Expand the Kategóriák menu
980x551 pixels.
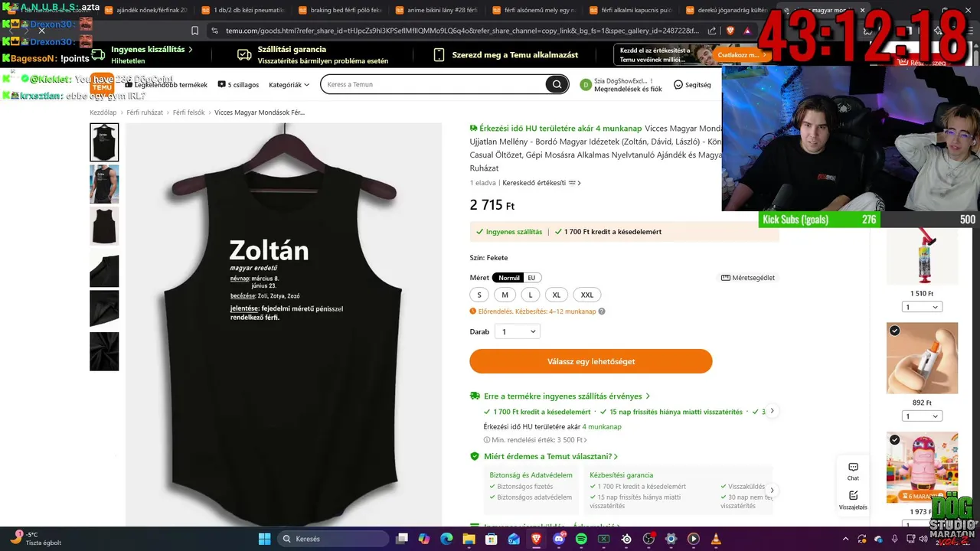point(289,85)
